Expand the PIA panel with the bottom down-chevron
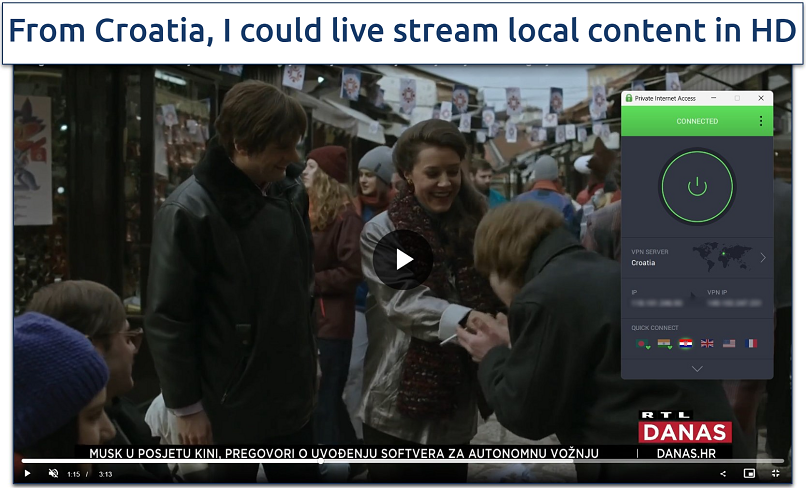The width and height of the screenshot is (806, 488). (x=697, y=369)
